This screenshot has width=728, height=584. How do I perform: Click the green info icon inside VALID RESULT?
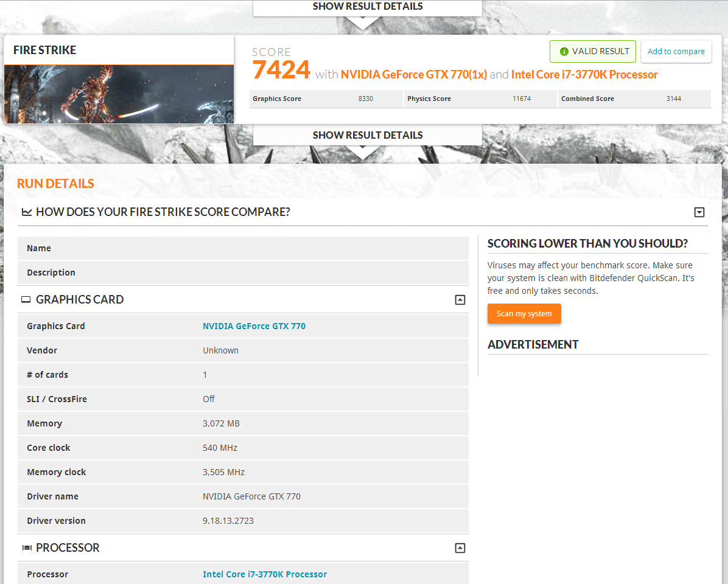point(564,51)
